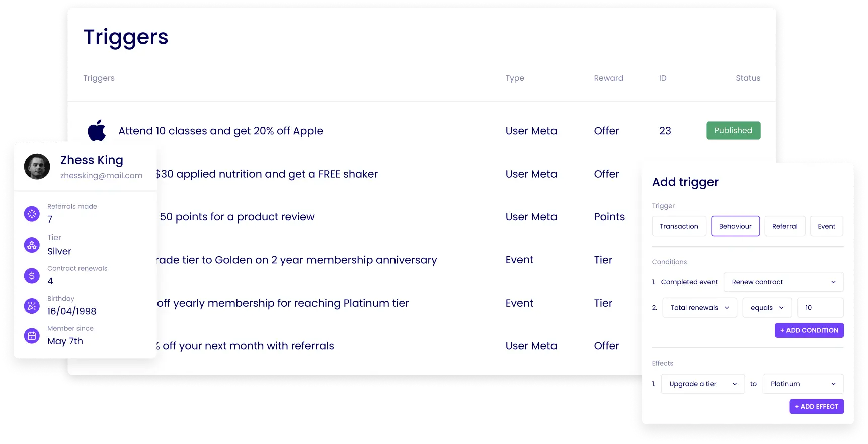Select the Birthday icon
The height and width of the screenshot is (444, 868).
click(32, 306)
